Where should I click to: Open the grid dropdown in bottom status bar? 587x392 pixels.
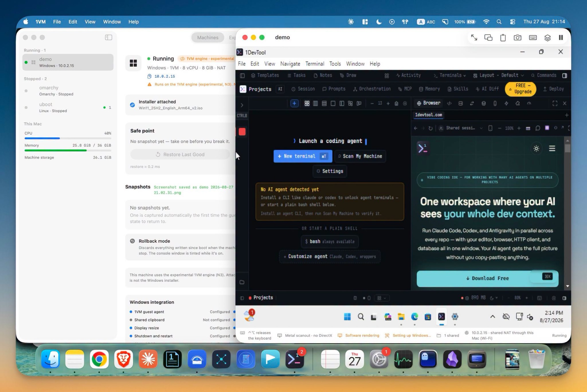(381, 298)
